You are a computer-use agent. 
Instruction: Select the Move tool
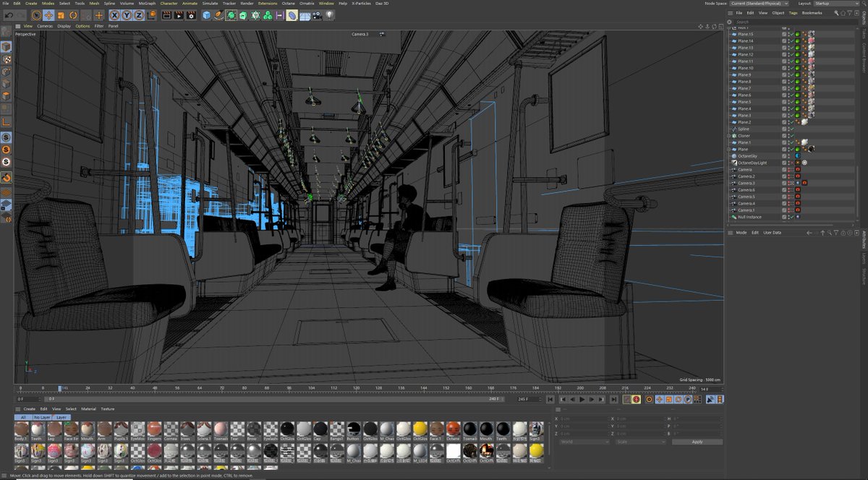coord(48,14)
